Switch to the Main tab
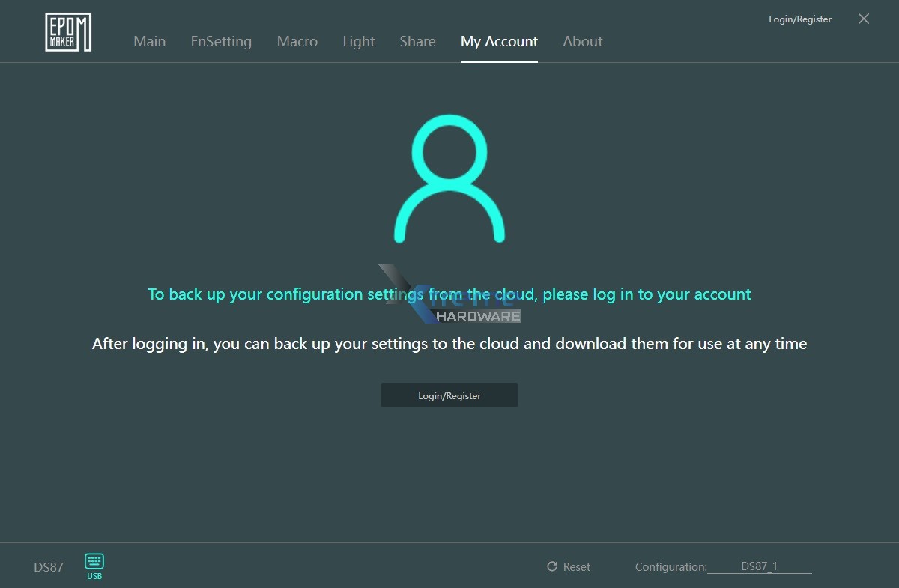 [150, 42]
